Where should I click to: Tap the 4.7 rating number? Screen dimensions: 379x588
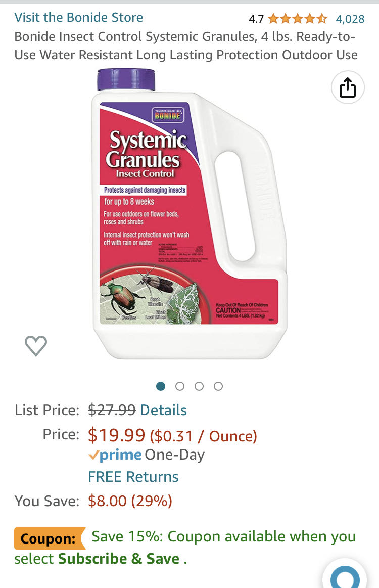coord(256,19)
